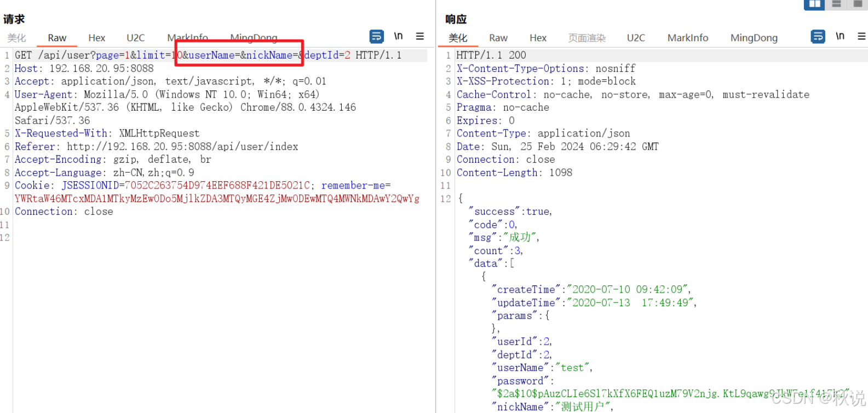Screen dimensions: 868x413
Task: Click Content-Length: 1098 header
Action: [514, 173]
